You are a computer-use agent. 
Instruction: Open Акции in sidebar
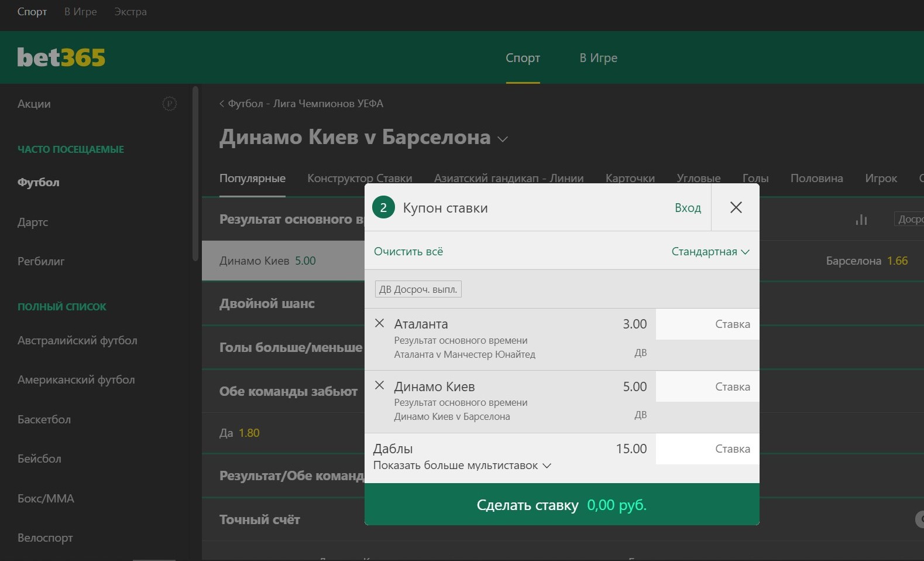tap(34, 104)
